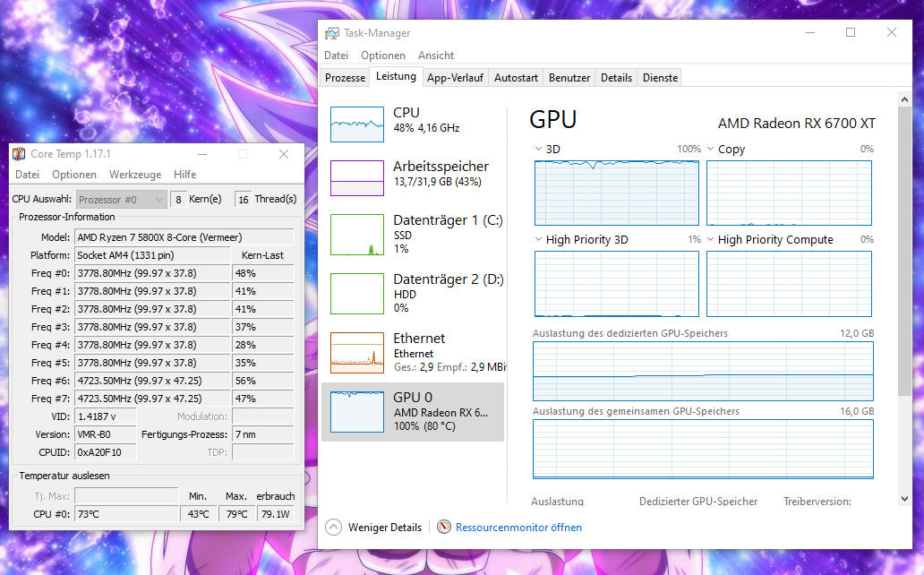Viewport: 924px width, 575px height.
Task: Click the Freq #7 4723.50MHz value field
Action: click(x=152, y=399)
